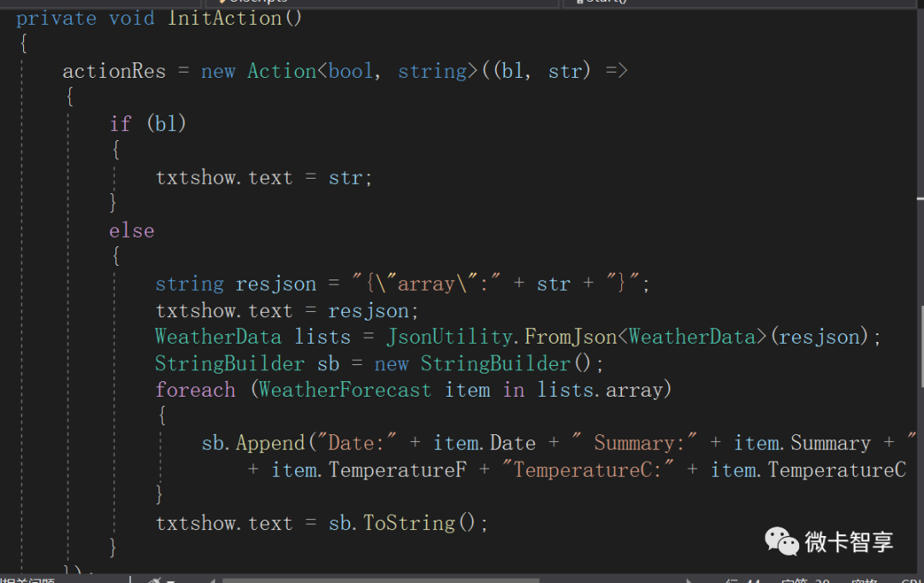Click the else keyword
The width and height of the screenshot is (924, 583).
coord(132,231)
